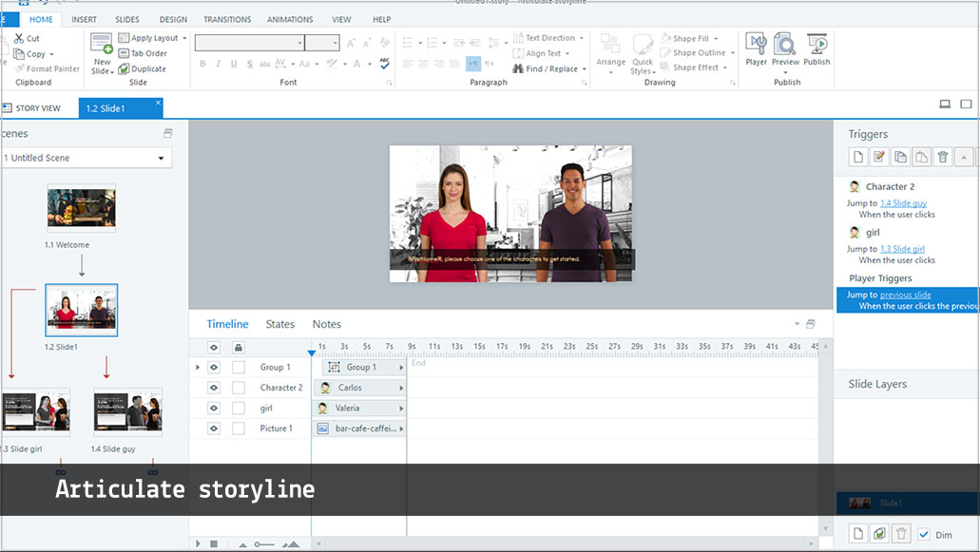Expand Group 1 in the timeline
Image resolution: width=980 pixels, height=552 pixels.
coord(198,368)
